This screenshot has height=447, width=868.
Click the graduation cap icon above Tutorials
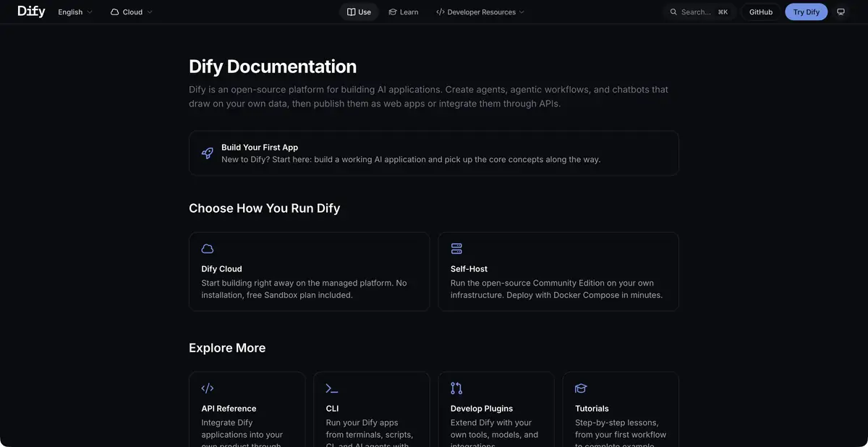point(581,388)
